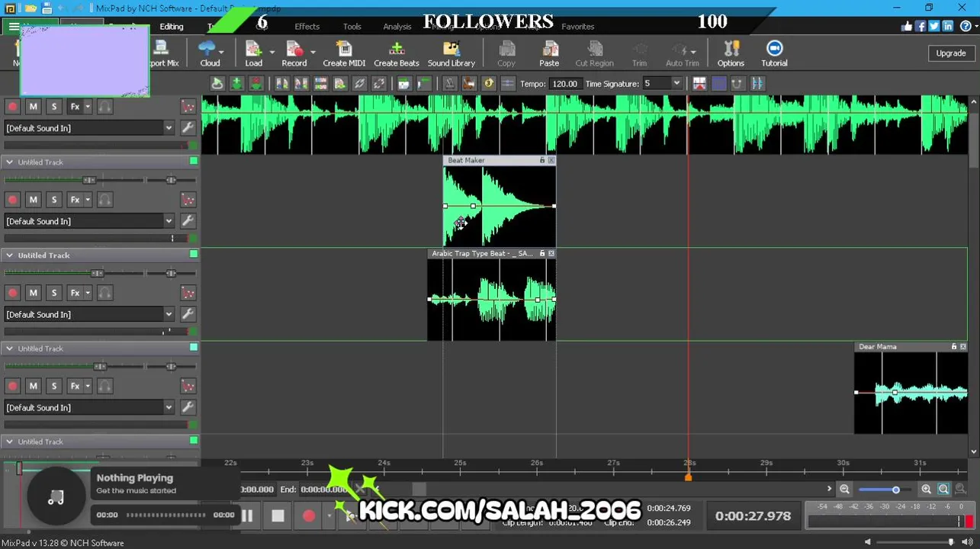Close the Arabic Trap Type Beat clip

pos(551,253)
